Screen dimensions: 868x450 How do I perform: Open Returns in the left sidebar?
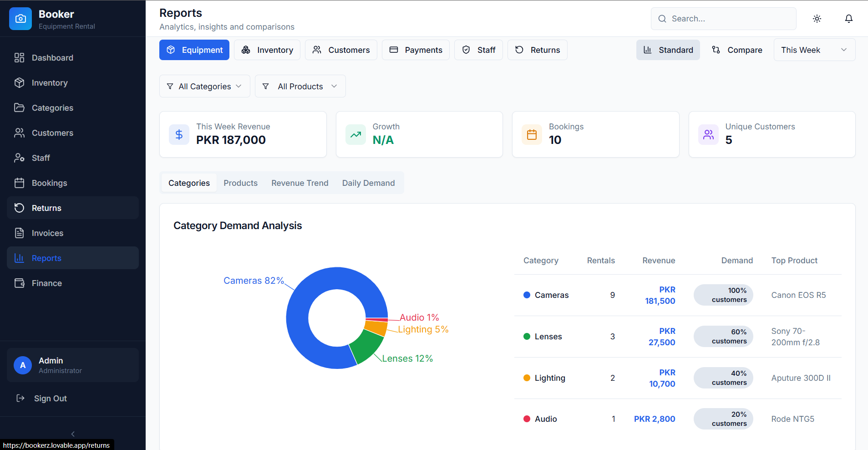73,208
